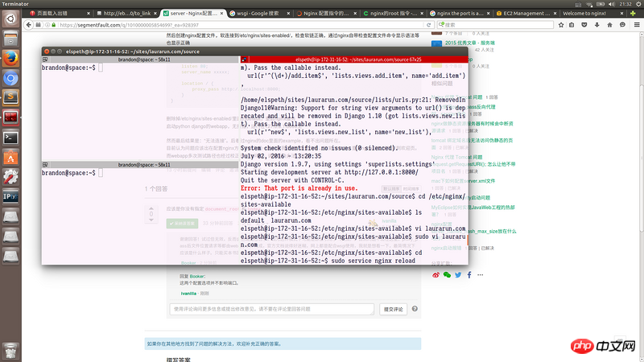Image resolution: width=644 pixels, height=362 pixels.
Task: Click the clock showing 21:32
Action: (625, 4)
